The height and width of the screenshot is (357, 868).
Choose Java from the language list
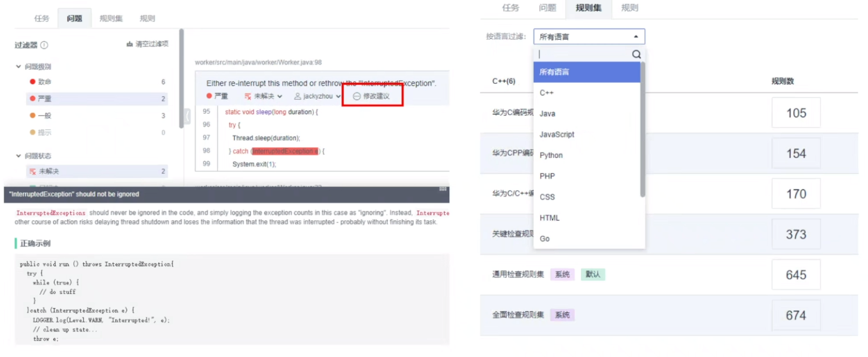pyautogui.click(x=587, y=114)
